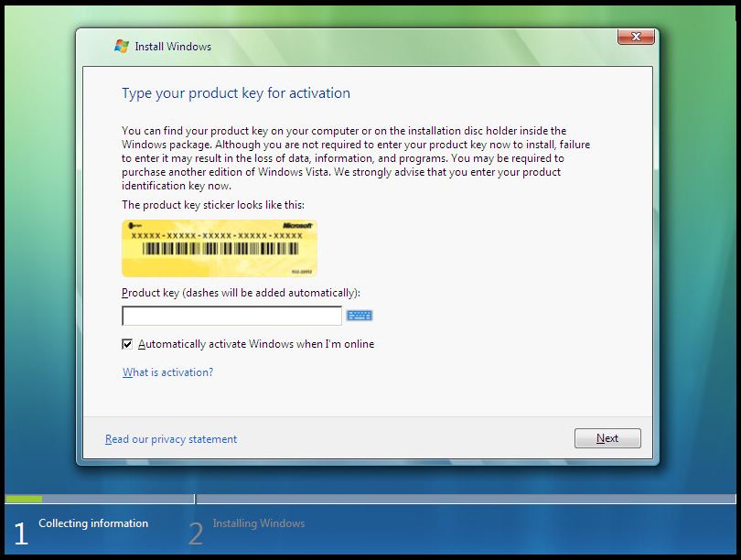741x560 pixels.
Task: Focus the product key input field
Action: (x=231, y=316)
